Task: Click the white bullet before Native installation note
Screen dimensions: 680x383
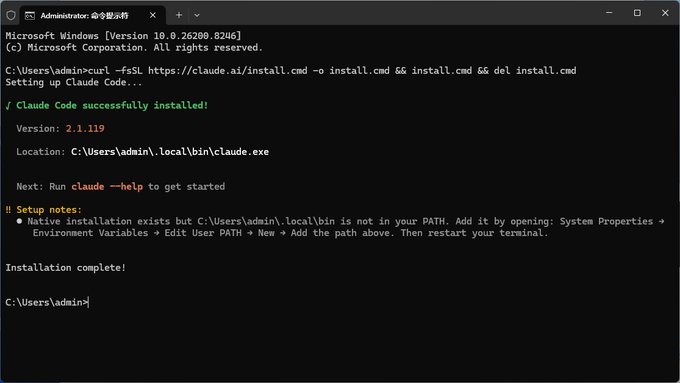Action: [19, 221]
